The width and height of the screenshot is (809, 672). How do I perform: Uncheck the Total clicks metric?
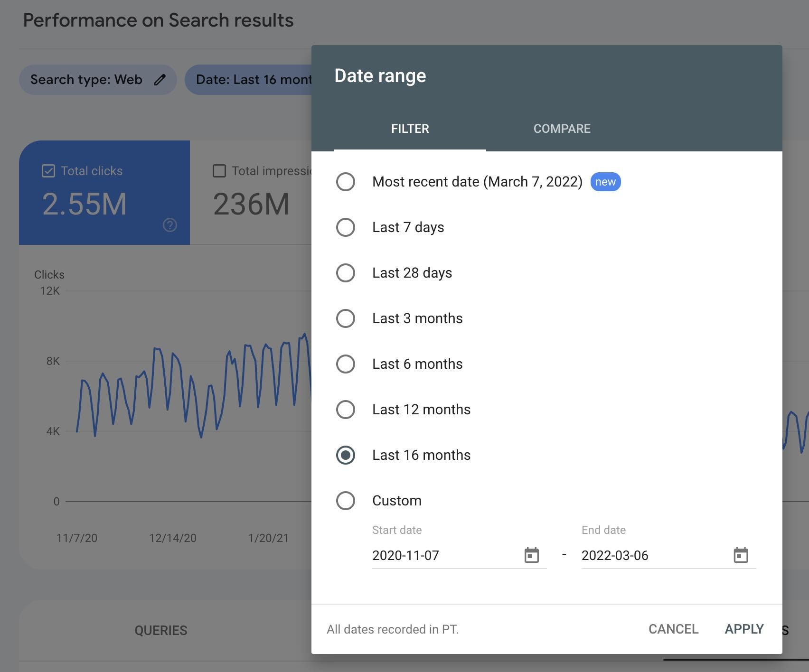pos(48,171)
